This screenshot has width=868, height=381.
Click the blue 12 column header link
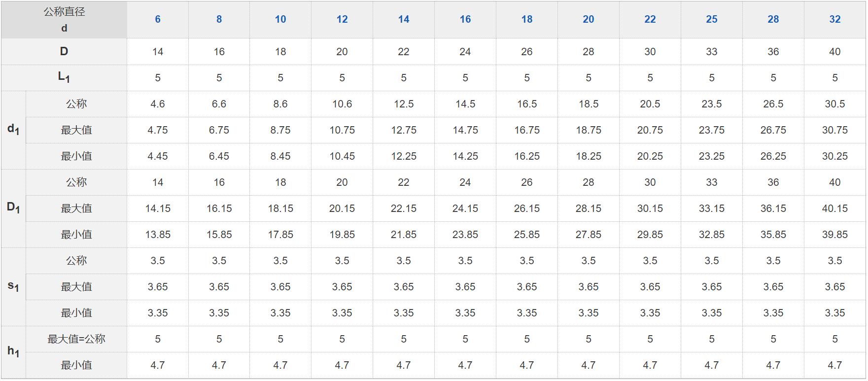[342, 19]
